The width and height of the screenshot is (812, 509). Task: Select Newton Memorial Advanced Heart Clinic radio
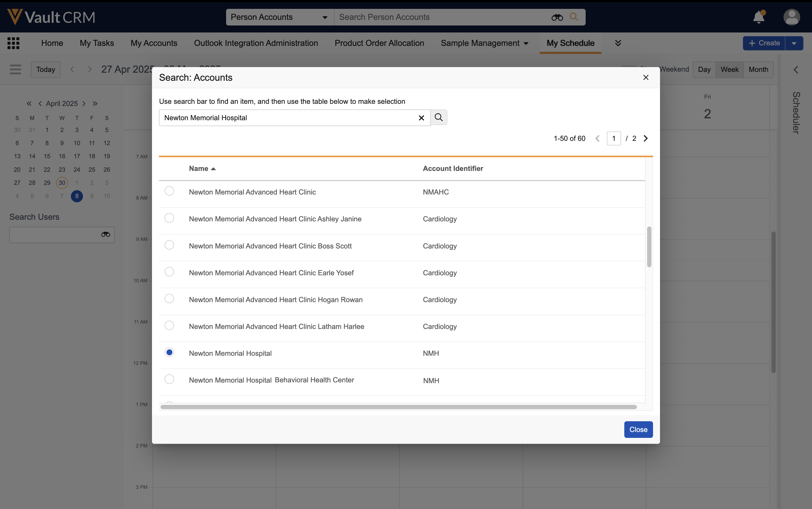click(x=169, y=191)
